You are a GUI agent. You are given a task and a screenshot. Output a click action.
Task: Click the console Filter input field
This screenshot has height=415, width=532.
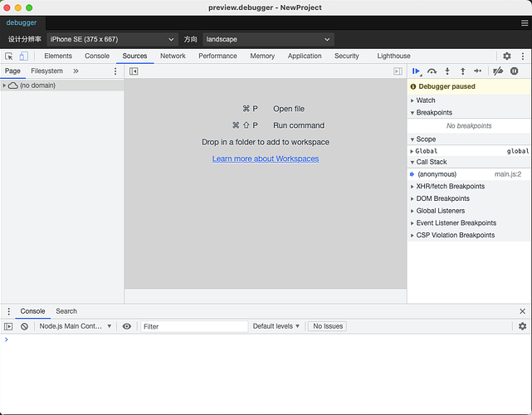tap(194, 326)
